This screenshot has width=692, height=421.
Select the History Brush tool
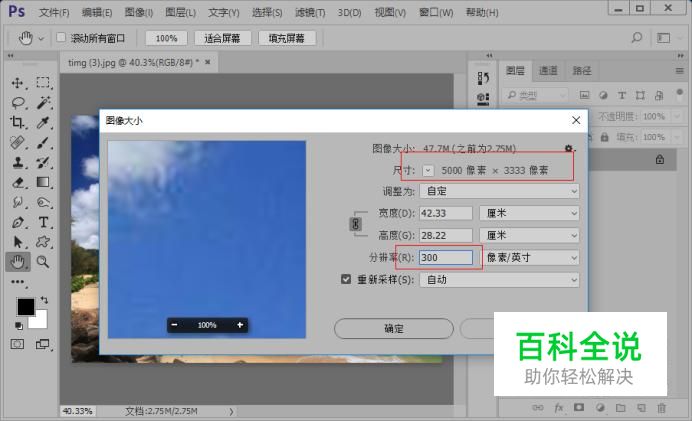pyautogui.click(x=43, y=162)
